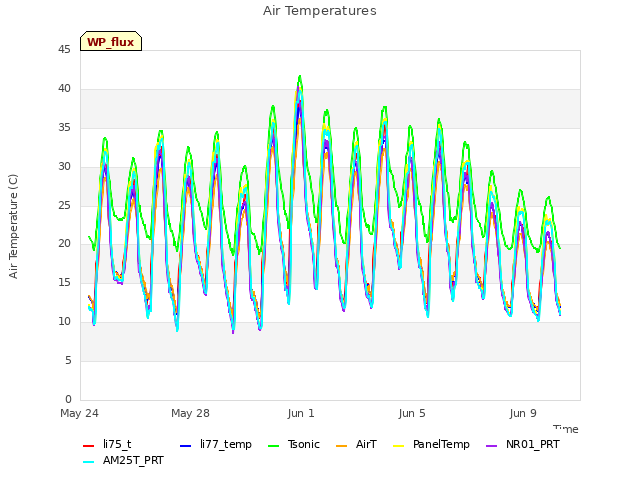Click the 15 y-axis tick label
The image size is (640, 480).
64,282
